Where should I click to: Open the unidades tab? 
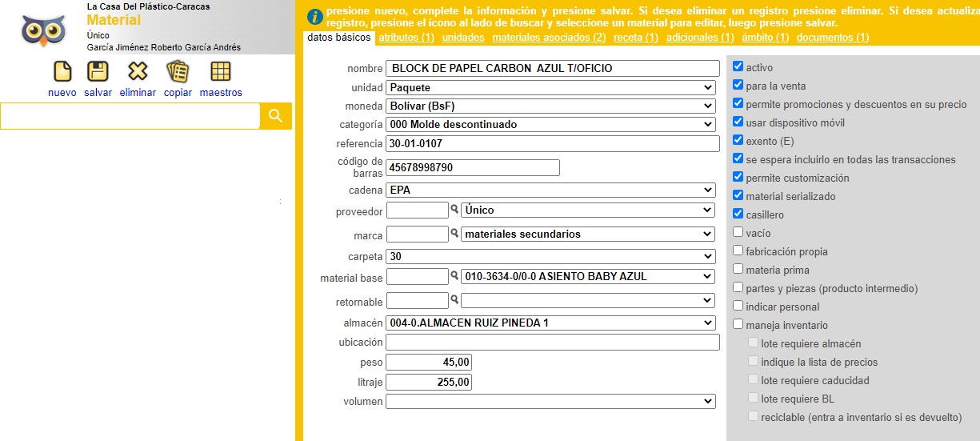[x=463, y=38]
